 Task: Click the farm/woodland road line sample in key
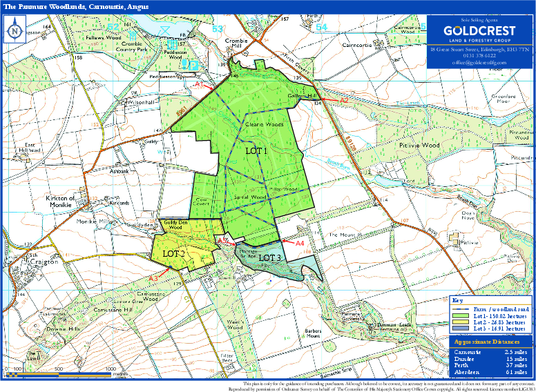[460, 310]
